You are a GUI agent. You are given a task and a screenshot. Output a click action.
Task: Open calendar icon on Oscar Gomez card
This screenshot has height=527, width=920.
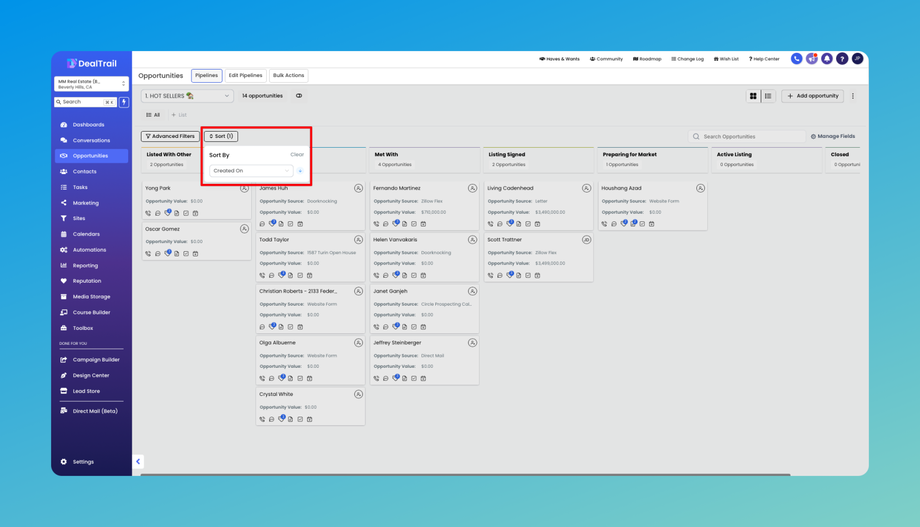pyautogui.click(x=195, y=254)
